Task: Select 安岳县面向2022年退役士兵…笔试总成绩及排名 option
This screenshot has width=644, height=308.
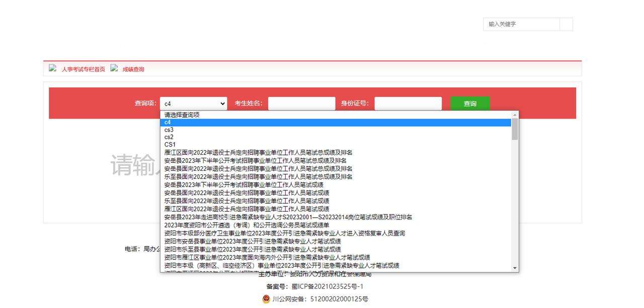Action: coord(336,168)
